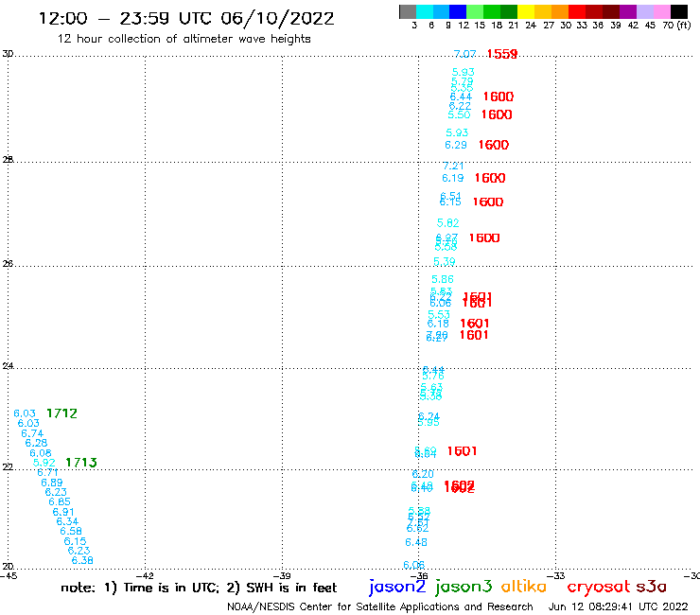Viewport: 700px width, 615px height.
Task: Click the yellow 24 ft legend swatch
Action: 526,11
